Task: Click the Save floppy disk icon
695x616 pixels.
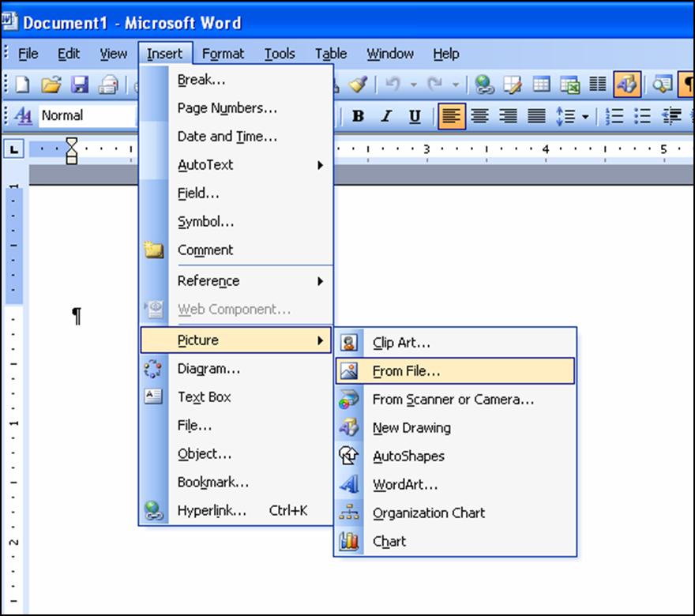Action: [x=80, y=85]
